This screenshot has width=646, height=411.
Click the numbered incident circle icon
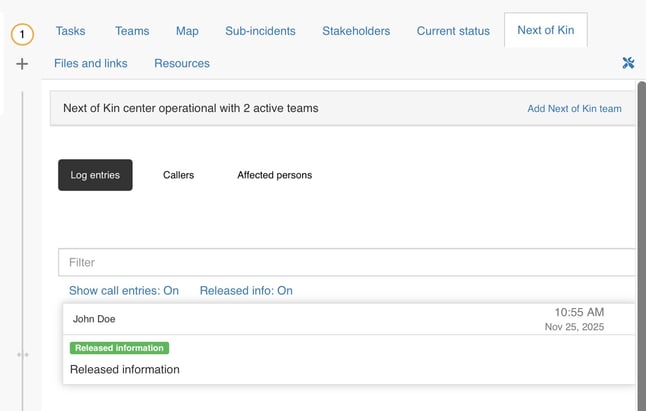pyautogui.click(x=22, y=35)
